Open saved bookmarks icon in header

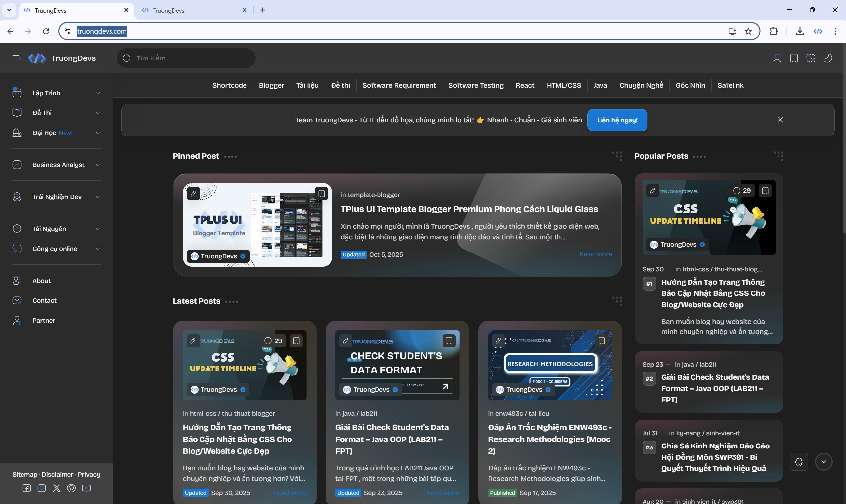[x=794, y=58]
